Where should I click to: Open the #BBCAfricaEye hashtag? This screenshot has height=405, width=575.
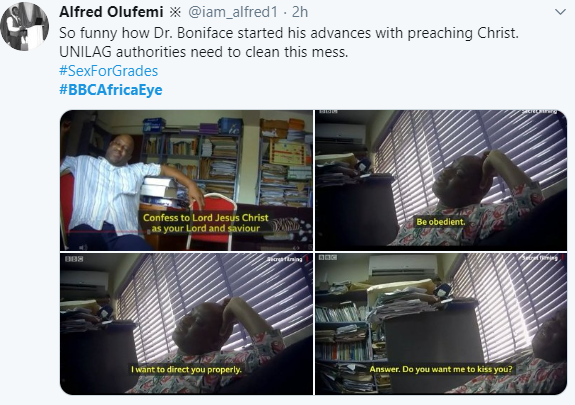pyautogui.click(x=111, y=90)
